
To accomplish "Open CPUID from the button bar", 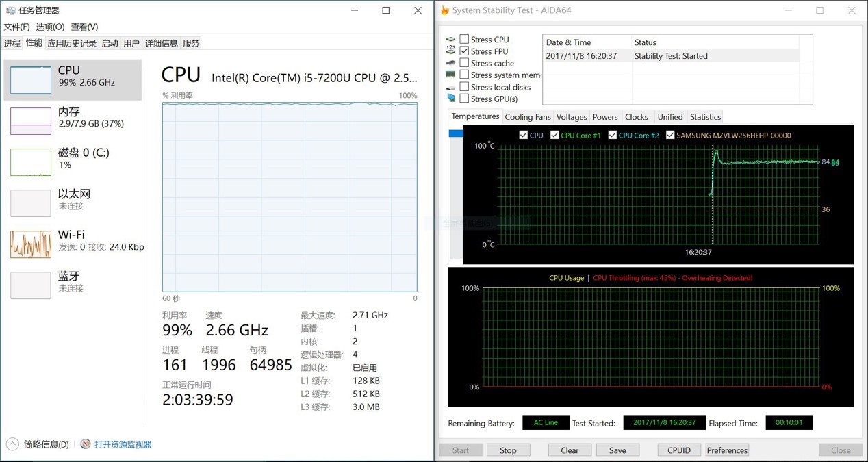I will [679, 450].
